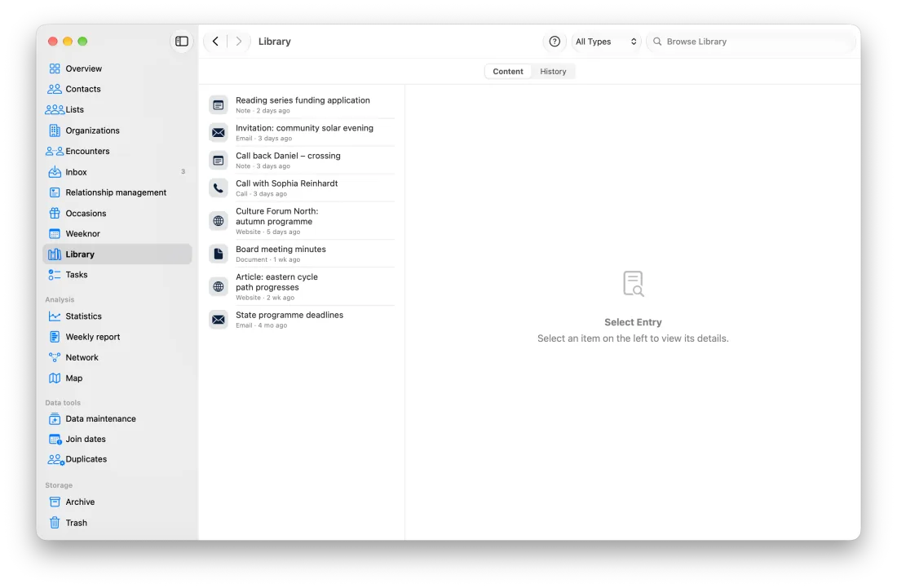Open the Inbox sidebar item
897x588 pixels.
click(117, 171)
